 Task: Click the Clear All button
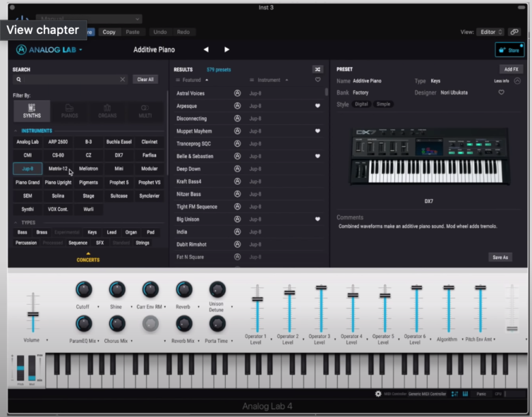point(145,79)
